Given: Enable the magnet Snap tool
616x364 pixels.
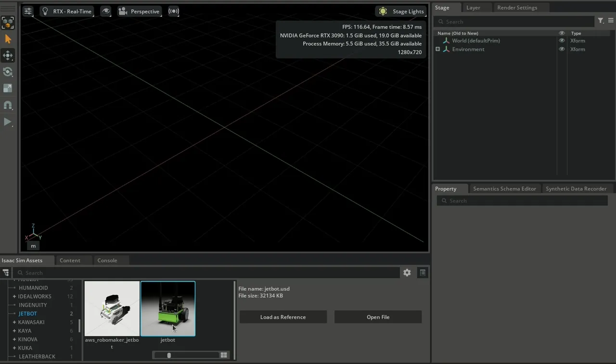Looking at the screenshot, I should click(8, 105).
